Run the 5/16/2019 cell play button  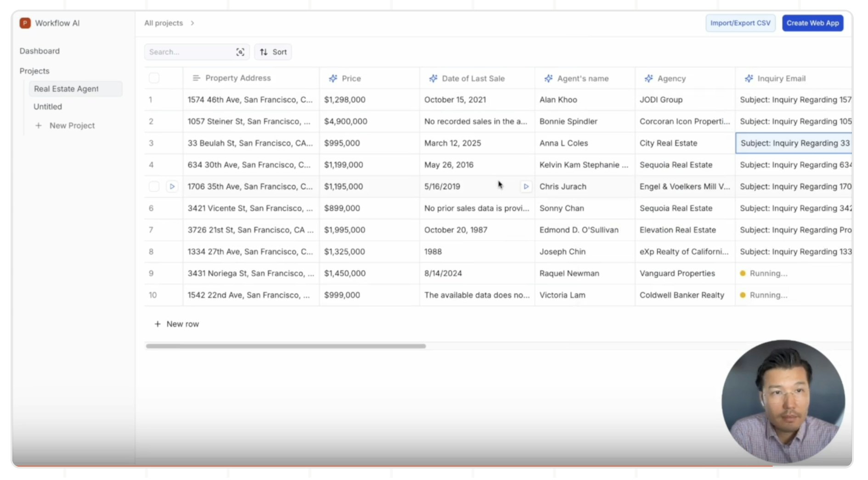click(x=526, y=186)
